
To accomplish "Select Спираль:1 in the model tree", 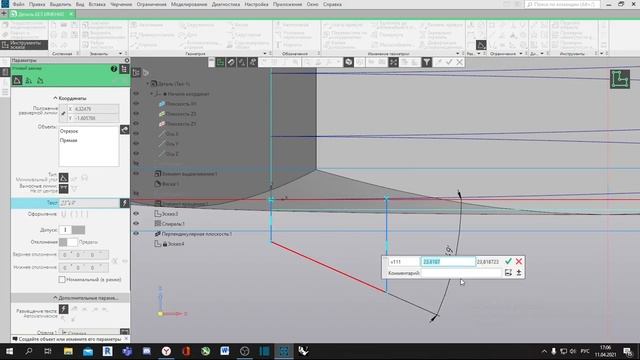I will pyautogui.click(x=173, y=224).
